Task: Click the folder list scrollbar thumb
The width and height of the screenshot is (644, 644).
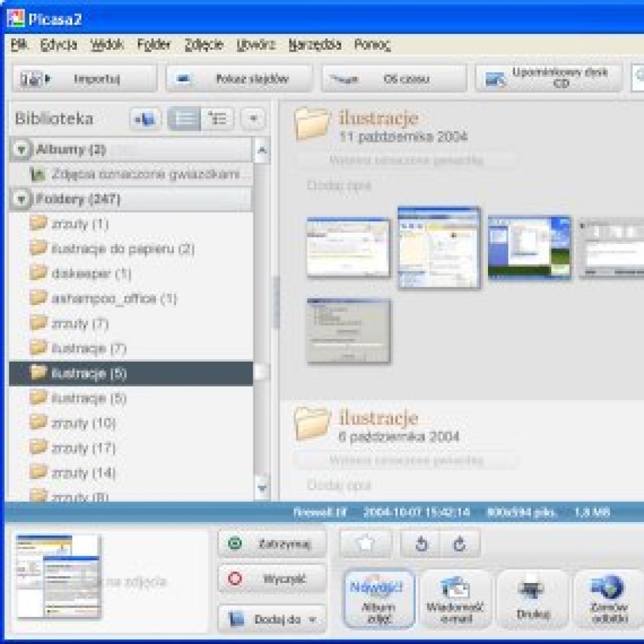Action: pos(262,372)
